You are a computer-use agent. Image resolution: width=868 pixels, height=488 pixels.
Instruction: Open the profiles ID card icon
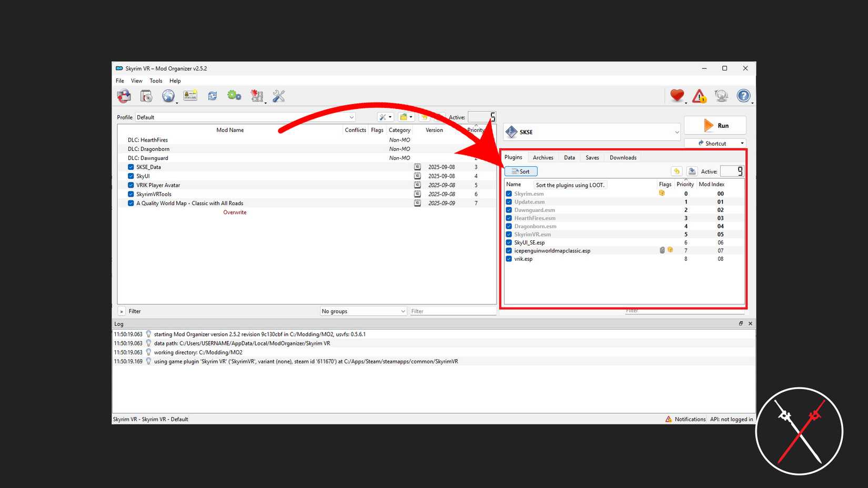tap(190, 96)
